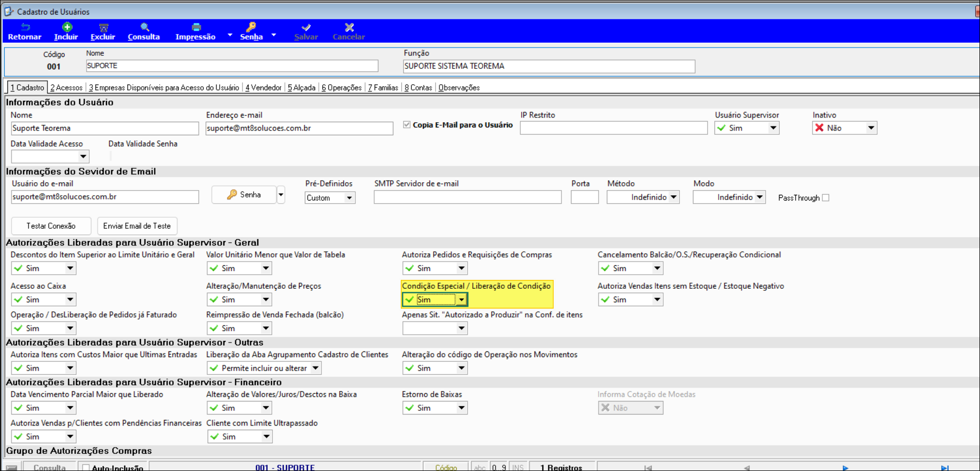The image size is (980, 471).
Task: Click the Salvar checkmark icon
Action: point(306,27)
